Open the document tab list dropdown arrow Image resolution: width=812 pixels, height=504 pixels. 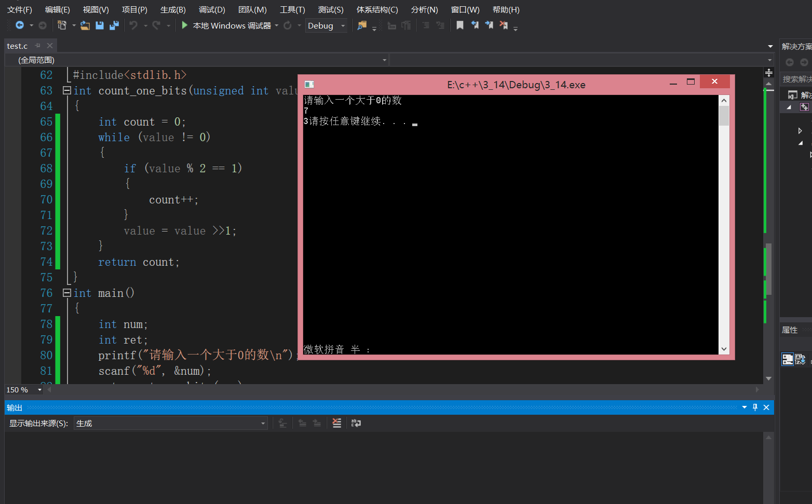point(770,46)
